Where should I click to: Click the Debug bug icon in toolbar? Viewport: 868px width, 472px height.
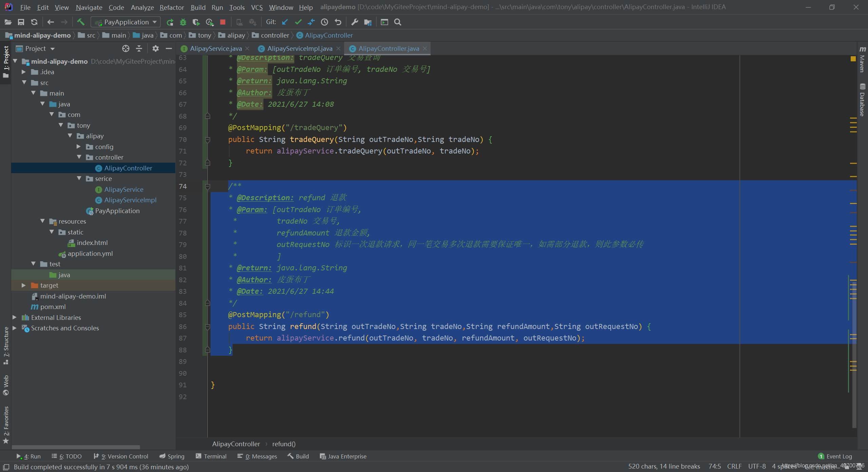click(183, 22)
